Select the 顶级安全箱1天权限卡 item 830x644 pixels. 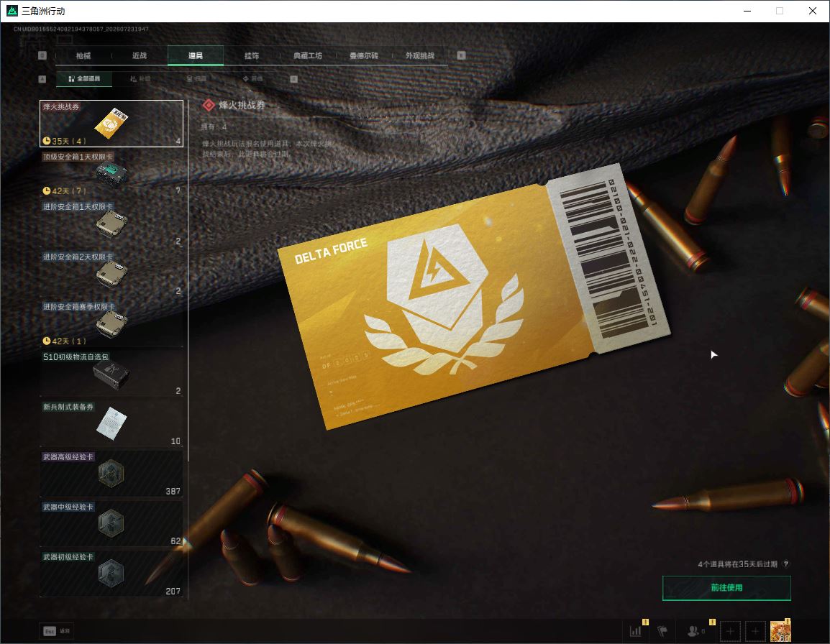[x=111, y=173]
